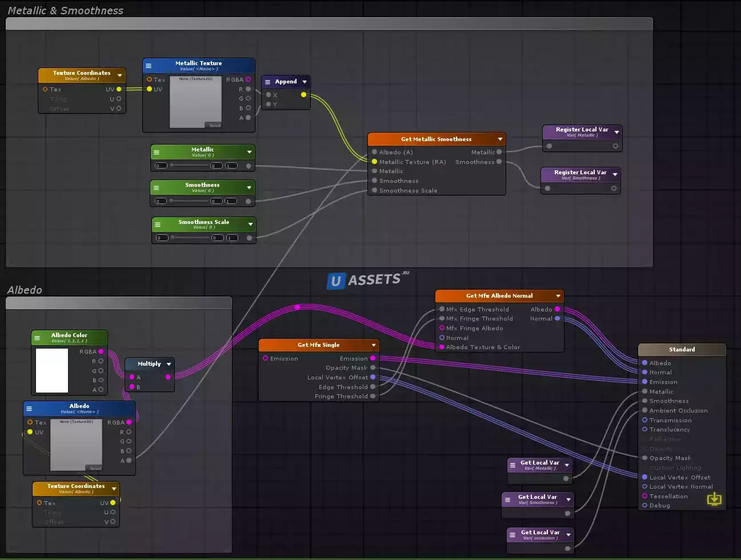
Task: Click Select button on Metallic Texture preview
Action: click(x=214, y=125)
